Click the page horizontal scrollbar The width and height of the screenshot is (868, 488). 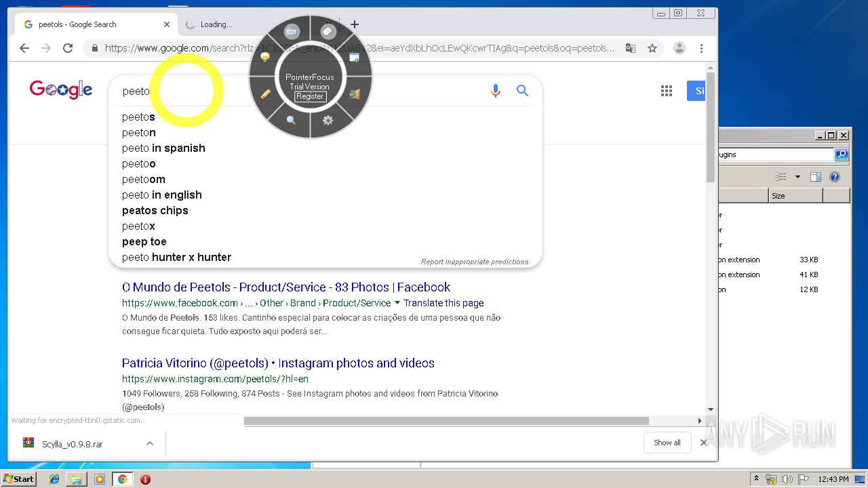coord(446,421)
